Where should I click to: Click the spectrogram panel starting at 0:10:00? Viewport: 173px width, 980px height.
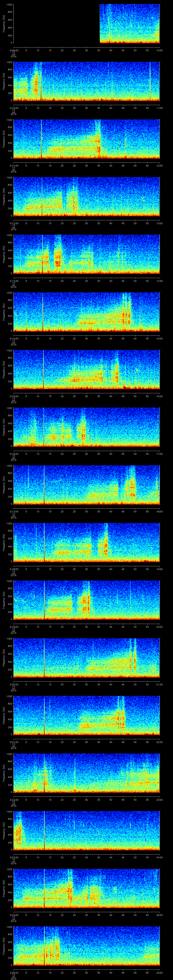point(87,81)
